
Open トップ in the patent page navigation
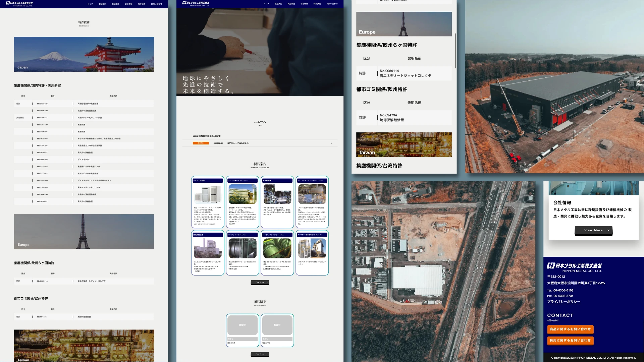pyautogui.click(x=90, y=4)
